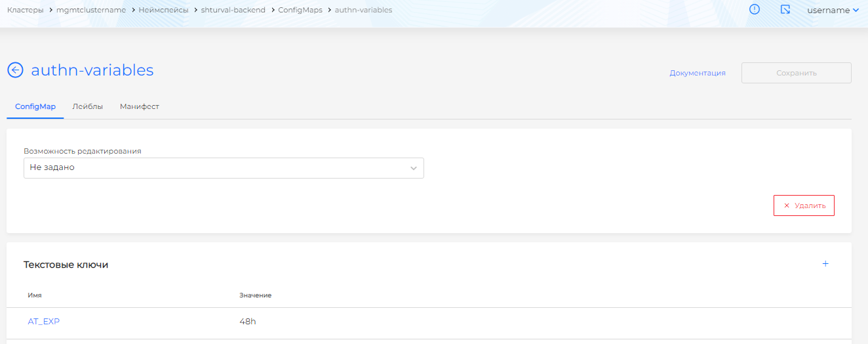Open the alert notifications icon

click(x=755, y=10)
